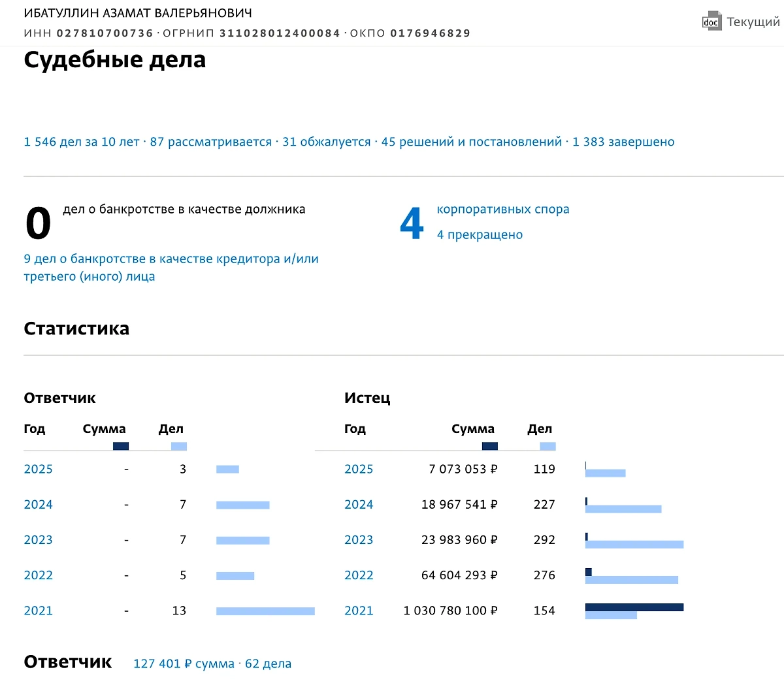Image resolution: width=784 pixels, height=685 pixels.
Task: Show the 87 рассматривается cases
Action: coord(210,142)
